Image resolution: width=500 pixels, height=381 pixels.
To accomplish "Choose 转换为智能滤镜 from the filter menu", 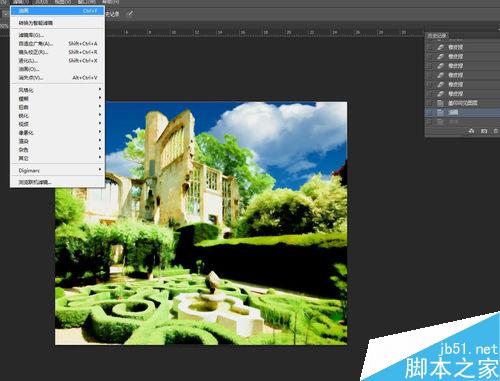I will pyautogui.click(x=57, y=23).
